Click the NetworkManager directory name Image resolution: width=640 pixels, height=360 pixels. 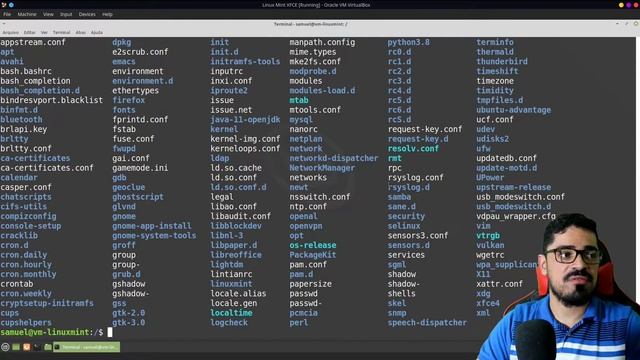coord(322,168)
